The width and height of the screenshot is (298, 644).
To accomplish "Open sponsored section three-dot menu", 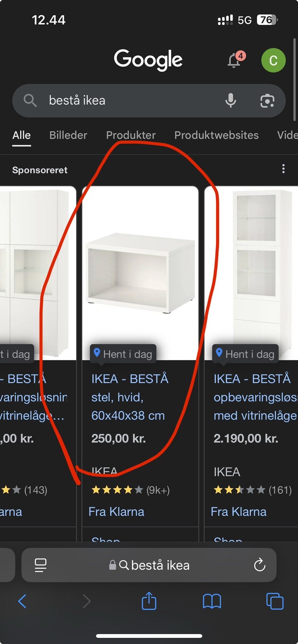I will pyautogui.click(x=284, y=169).
